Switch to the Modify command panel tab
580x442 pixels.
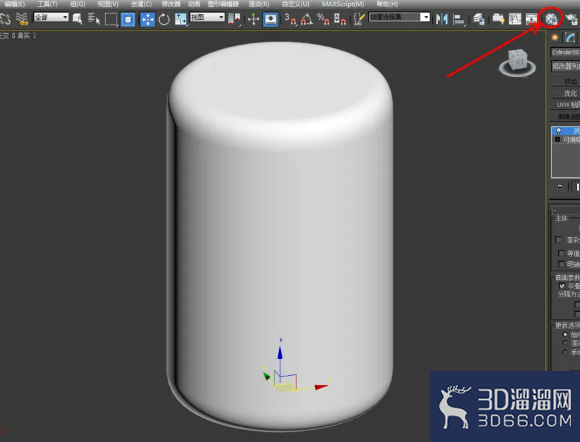[570, 37]
